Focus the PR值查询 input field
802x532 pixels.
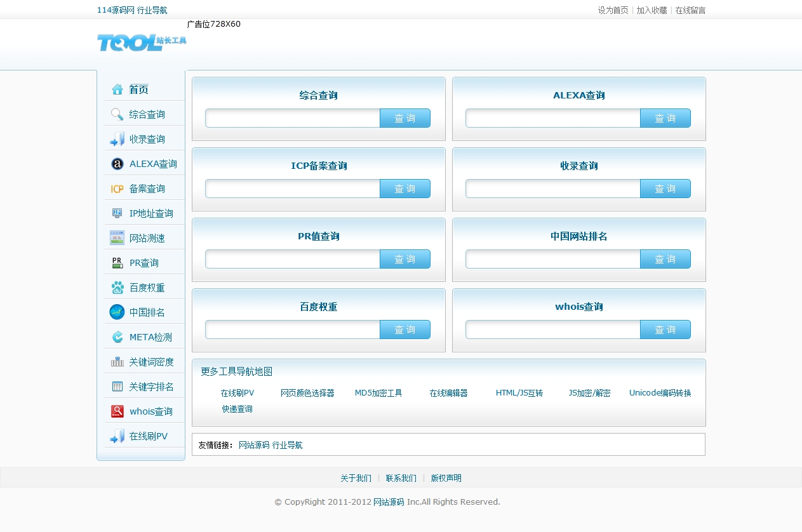(x=293, y=259)
